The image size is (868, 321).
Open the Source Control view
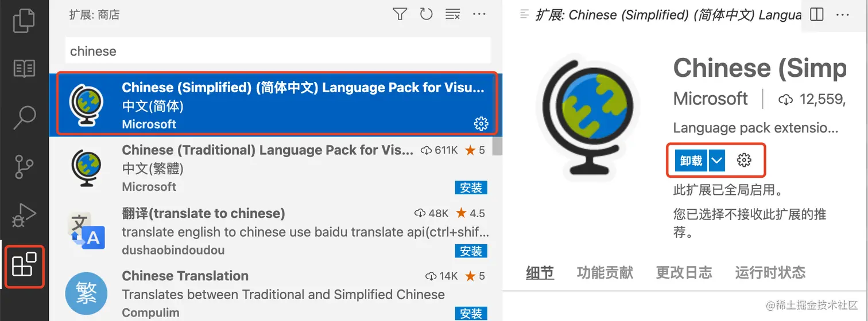point(24,166)
